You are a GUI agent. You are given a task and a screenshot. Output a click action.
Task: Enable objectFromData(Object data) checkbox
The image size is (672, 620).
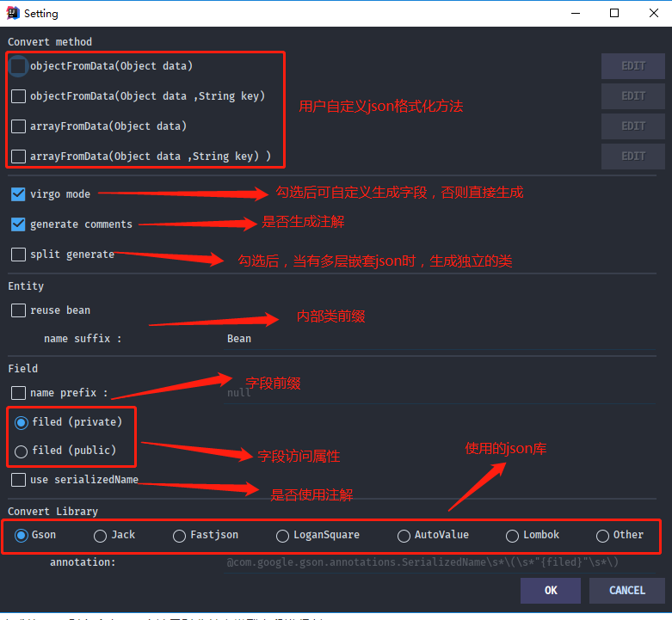(x=18, y=66)
